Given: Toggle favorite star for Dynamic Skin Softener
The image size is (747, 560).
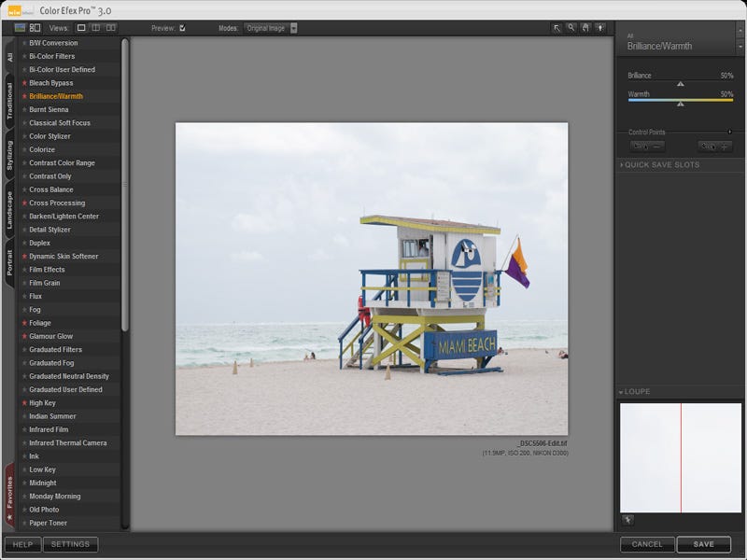Looking at the screenshot, I should (24, 256).
